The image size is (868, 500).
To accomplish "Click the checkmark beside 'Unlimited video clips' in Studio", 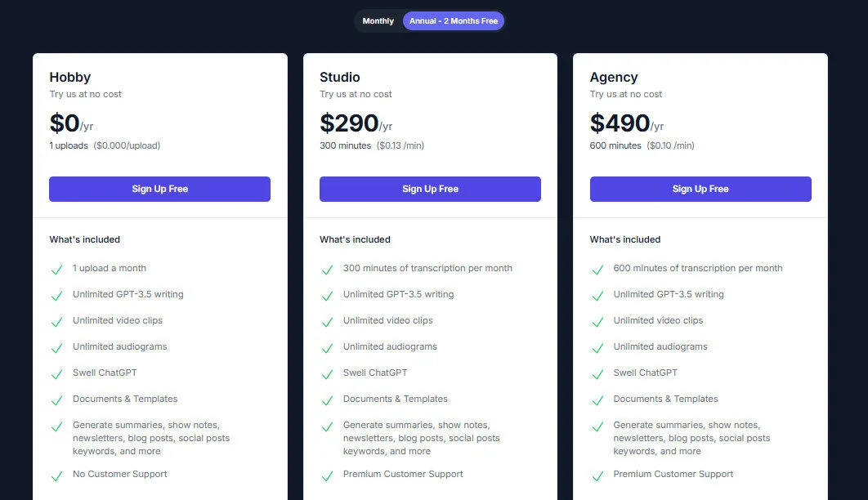I will 327,320.
